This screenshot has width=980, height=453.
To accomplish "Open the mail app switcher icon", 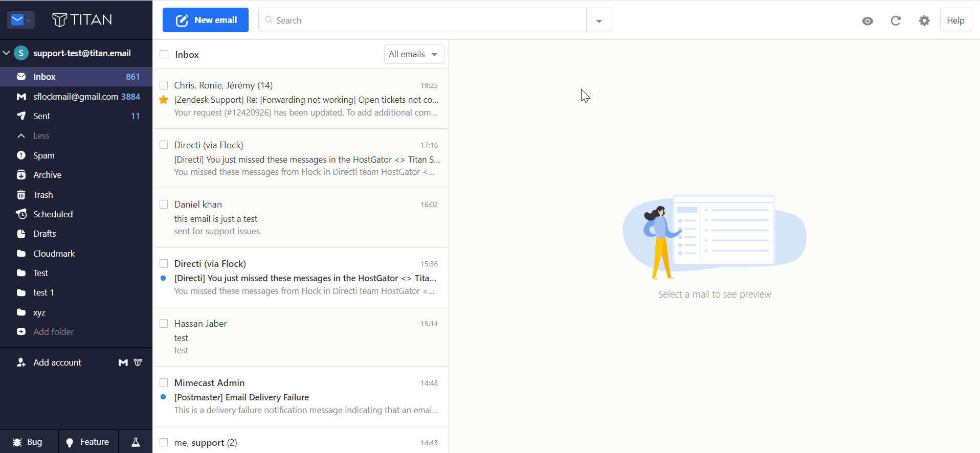I will pyautogui.click(x=21, y=20).
